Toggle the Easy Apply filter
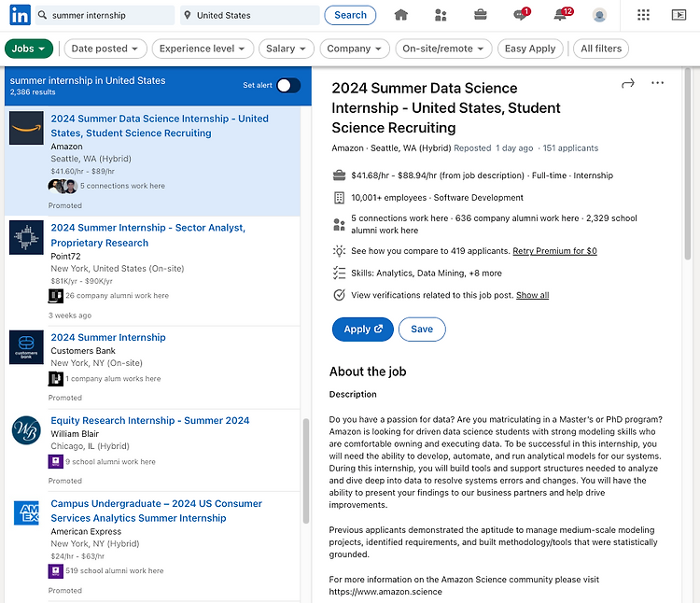The width and height of the screenshot is (700, 603). [x=530, y=49]
